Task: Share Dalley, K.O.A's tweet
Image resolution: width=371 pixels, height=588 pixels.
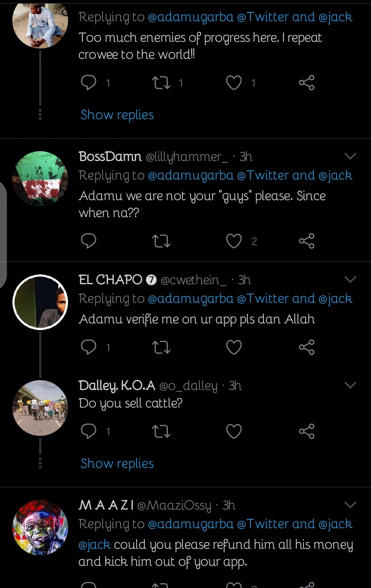Action: coord(307,431)
